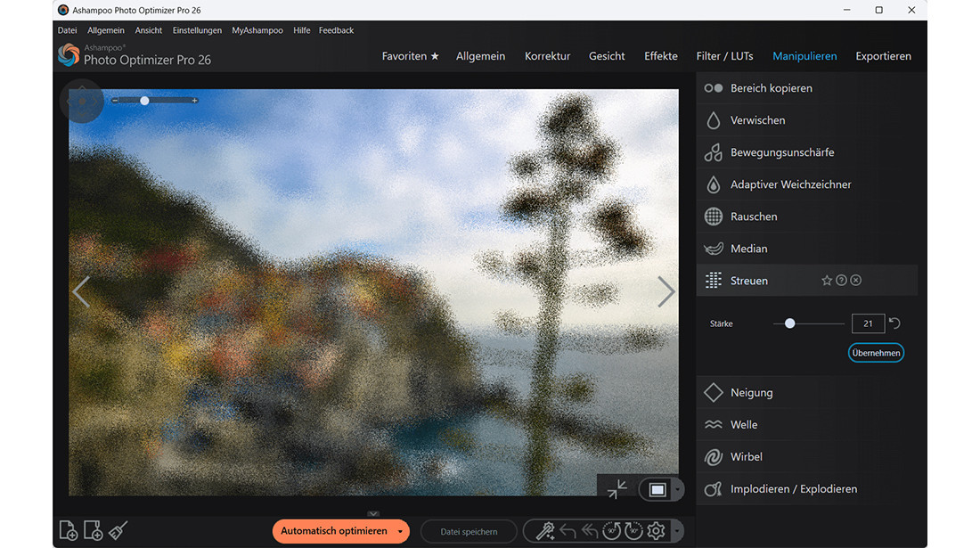Click the Stärke slider handle
980x548 pixels.
tap(789, 323)
